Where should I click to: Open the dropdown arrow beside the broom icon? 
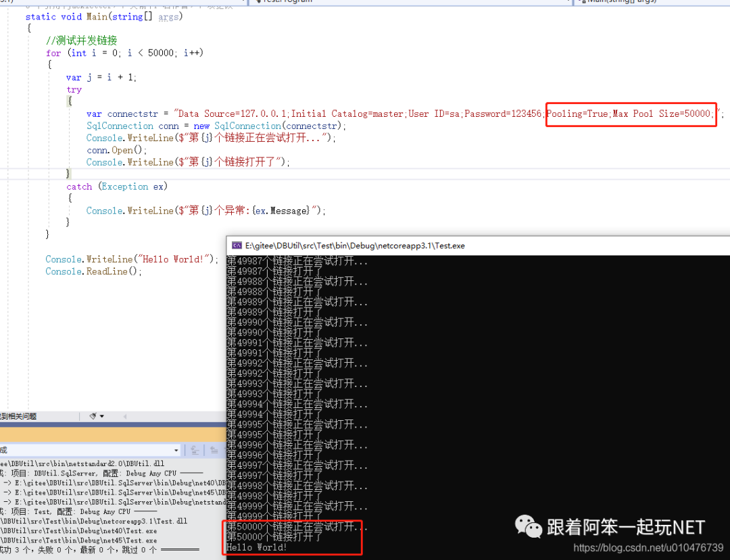point(102,416)
